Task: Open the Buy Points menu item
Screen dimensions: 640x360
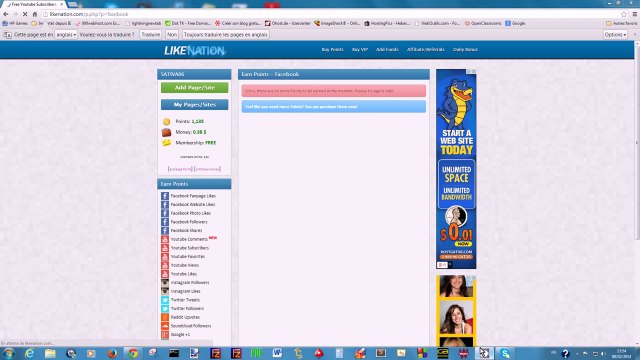Action: coord(332,49)
